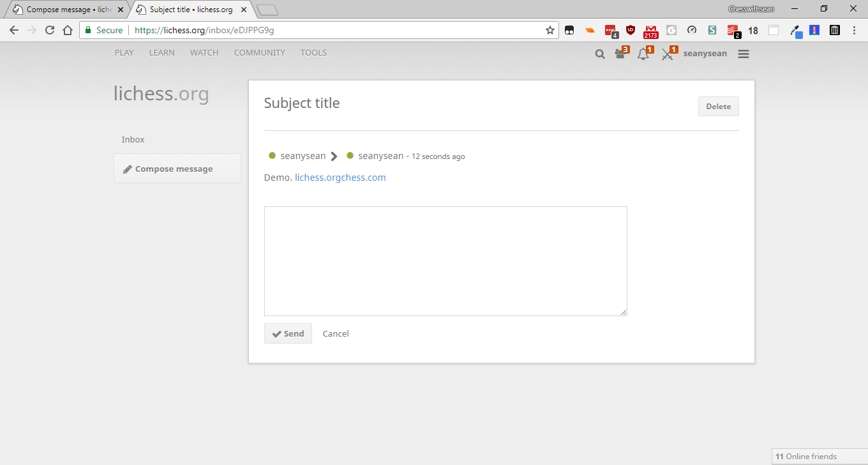
Task: Open the LEARN menu
Action: [162, 53]
